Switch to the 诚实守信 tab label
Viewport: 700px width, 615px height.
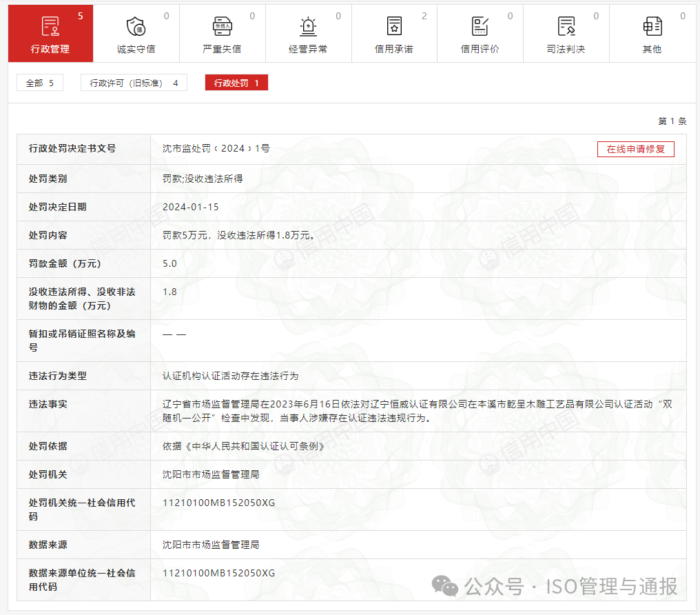136,49
